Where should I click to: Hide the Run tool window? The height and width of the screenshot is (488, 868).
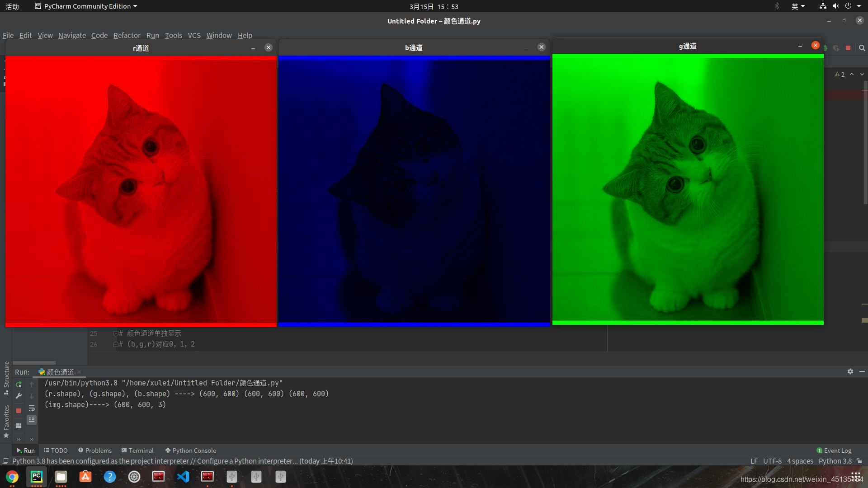[862, 371]
